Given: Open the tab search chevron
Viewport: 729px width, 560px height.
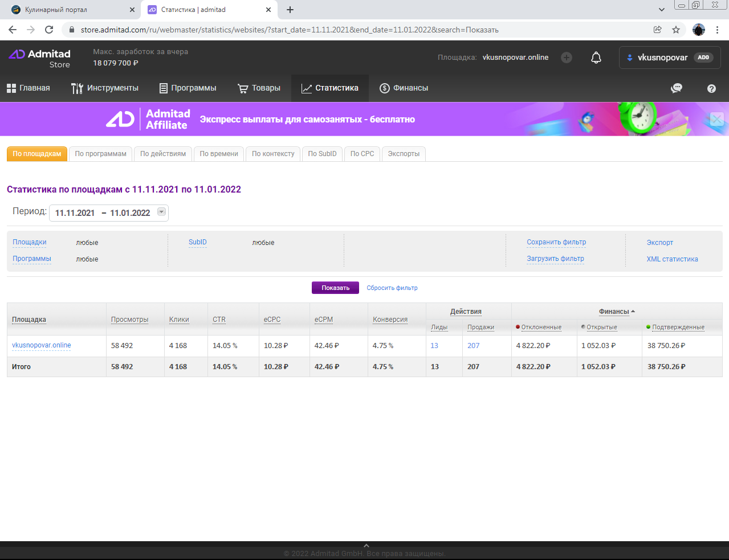Looking at the screenshot, I should [x=662, y=10].
